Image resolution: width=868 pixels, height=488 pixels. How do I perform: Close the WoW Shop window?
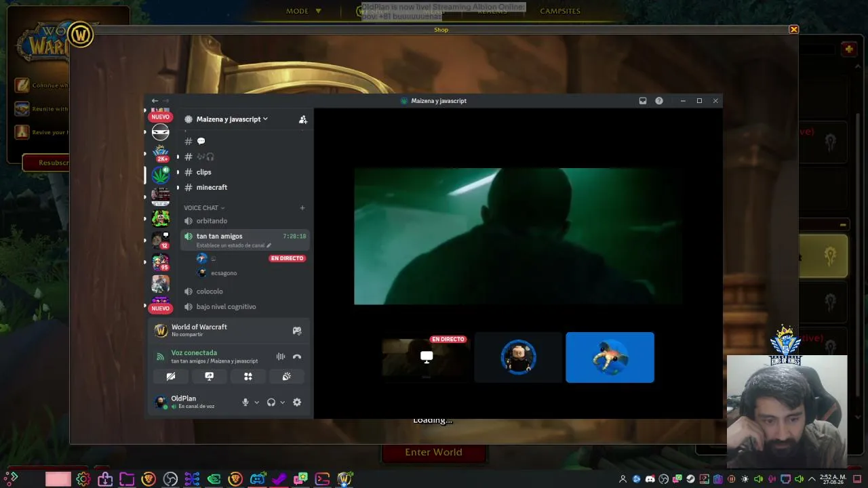point(793,30)
